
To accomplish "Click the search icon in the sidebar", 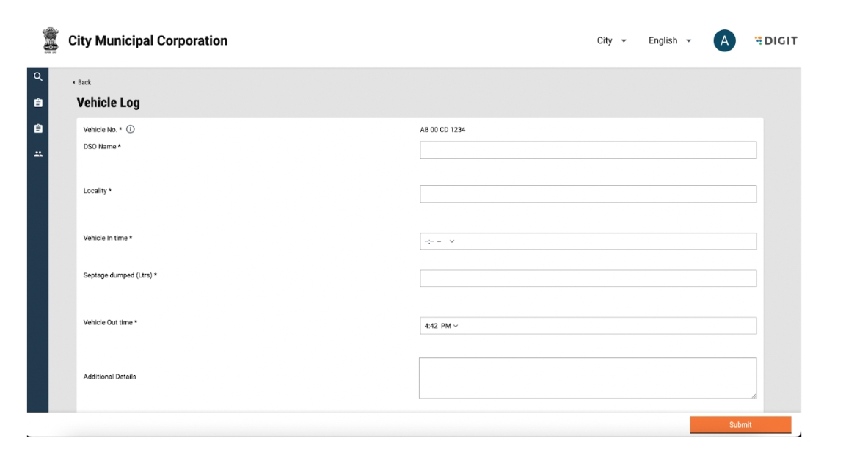I will (38, 76).
